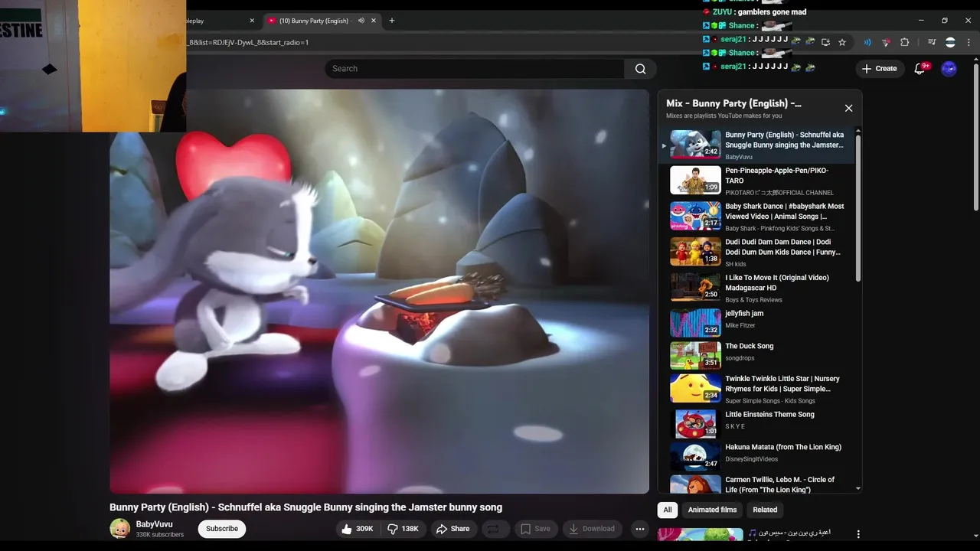Close the Bunny Party browser tab
The image size is (980, 551).
pos(374,21)
